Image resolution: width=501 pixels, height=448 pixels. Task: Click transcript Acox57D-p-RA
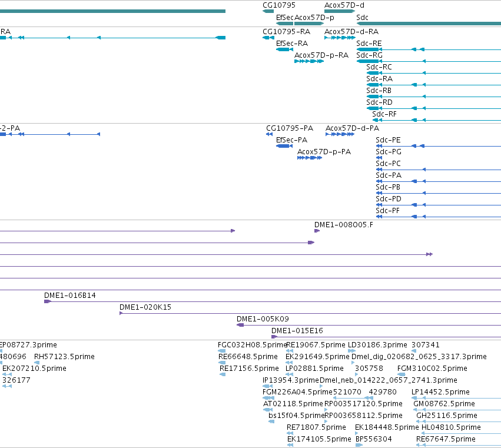(x=309, y=61)
